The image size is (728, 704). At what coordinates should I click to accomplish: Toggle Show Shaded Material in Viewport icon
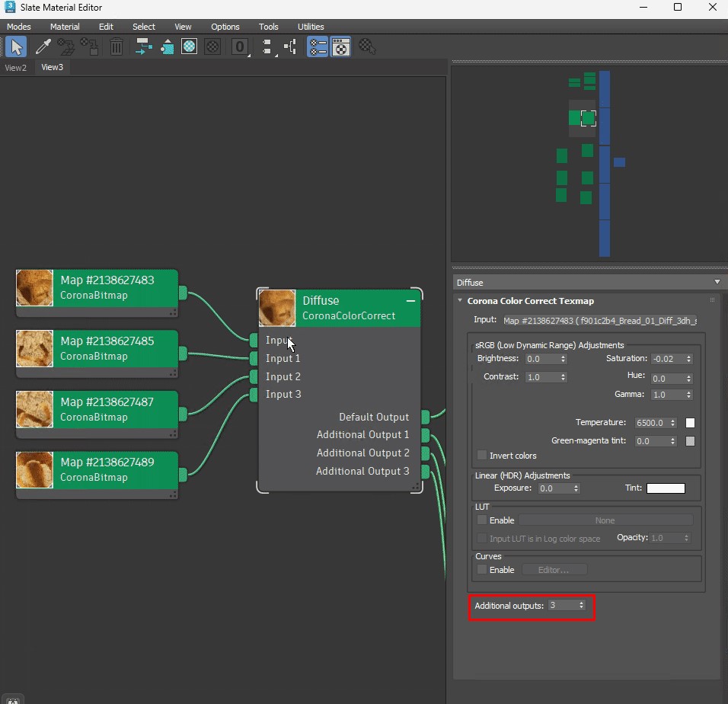(189, 47)
